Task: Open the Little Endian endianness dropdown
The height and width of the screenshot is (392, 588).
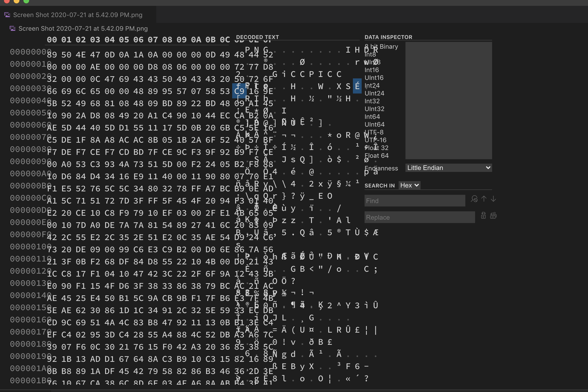Action: [448, 168]
